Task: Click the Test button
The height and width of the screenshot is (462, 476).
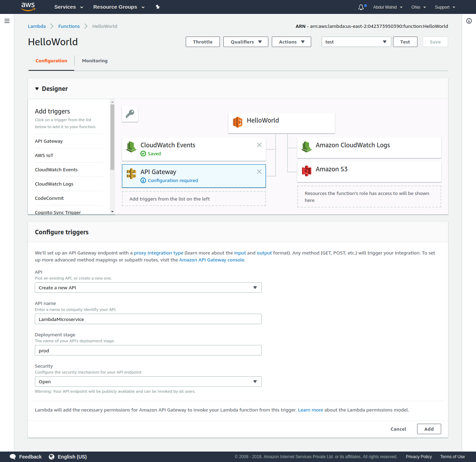Action: [x=405, y=42]
